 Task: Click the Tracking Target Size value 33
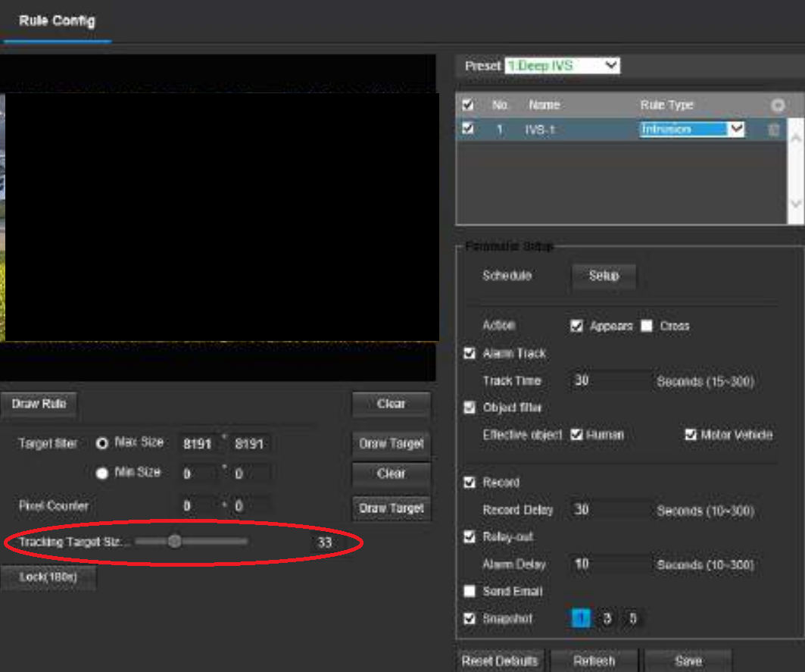tap(324, 542)
